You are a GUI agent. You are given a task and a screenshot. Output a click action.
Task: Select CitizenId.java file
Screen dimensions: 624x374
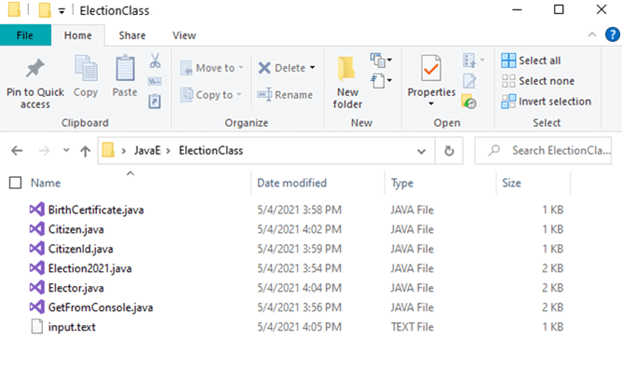[81, 249]
